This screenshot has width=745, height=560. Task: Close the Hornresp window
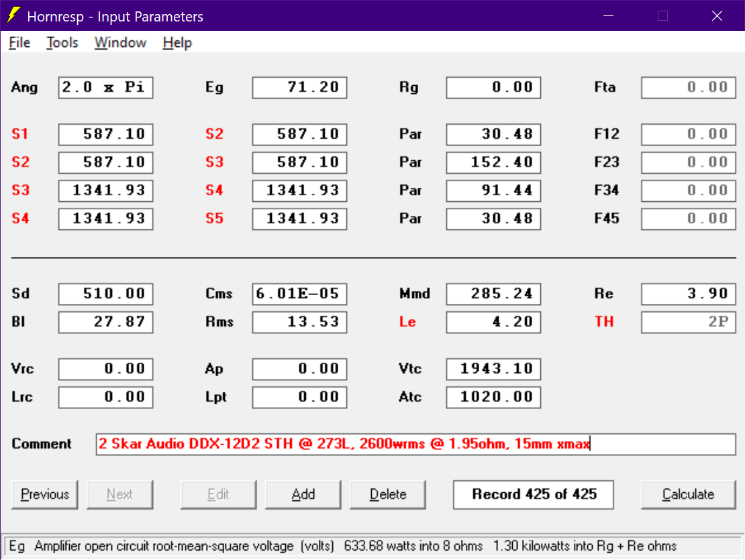point(717,15)
